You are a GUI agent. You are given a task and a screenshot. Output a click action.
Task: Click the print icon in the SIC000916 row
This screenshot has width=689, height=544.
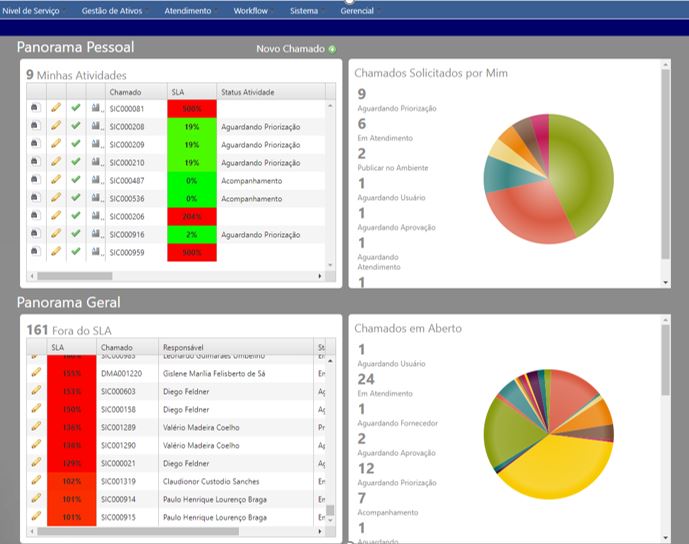click(34, 234)
